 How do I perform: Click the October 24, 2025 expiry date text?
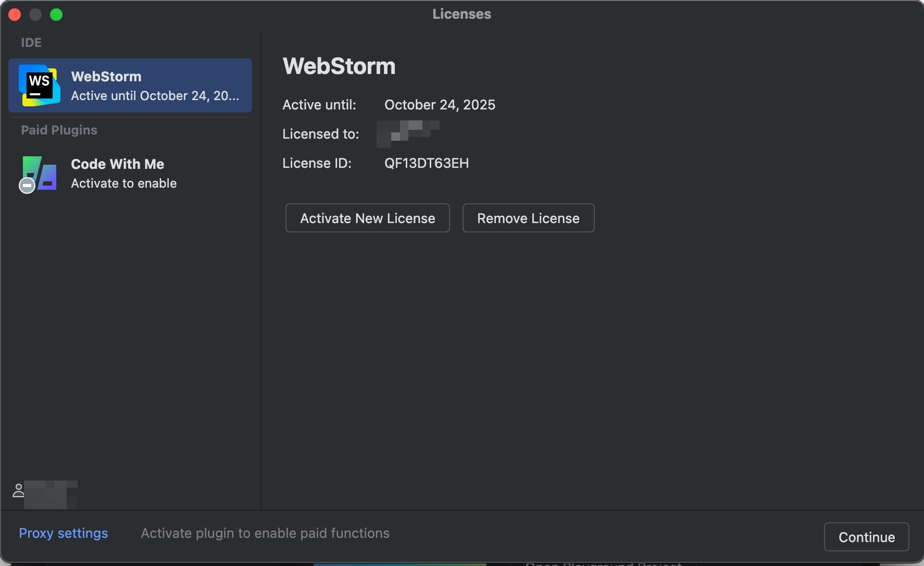tap(440, 105)
